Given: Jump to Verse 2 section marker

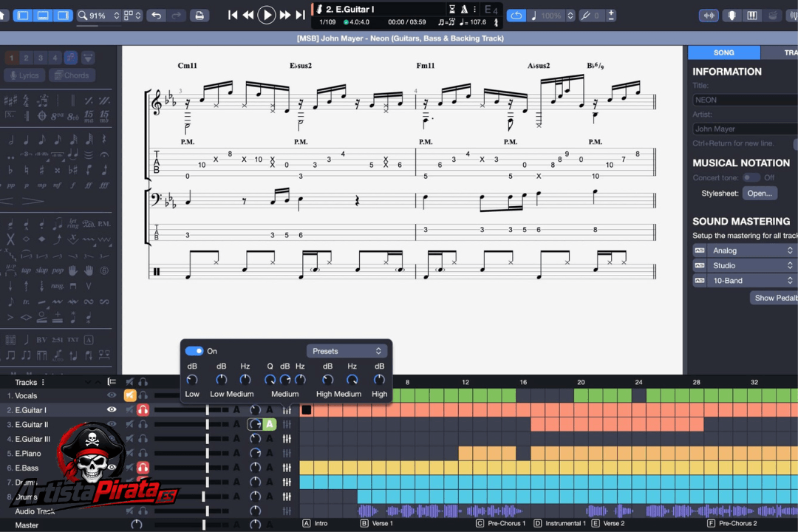Looking at the screenshot, I should point(608,523).
